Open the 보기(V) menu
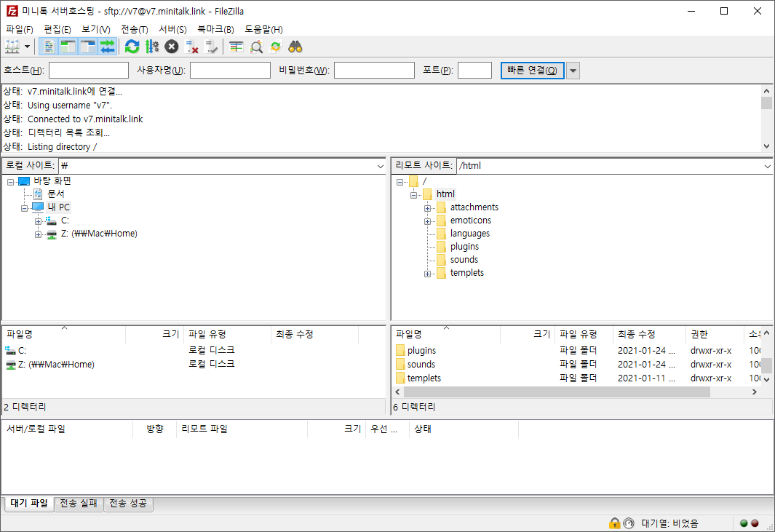This screenshot has width=775, height=532. click(96, 30)
